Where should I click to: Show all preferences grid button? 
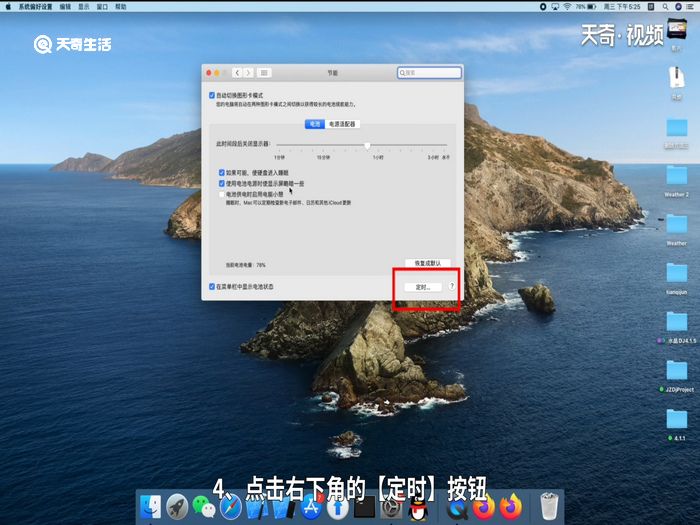tap(264, 73)
